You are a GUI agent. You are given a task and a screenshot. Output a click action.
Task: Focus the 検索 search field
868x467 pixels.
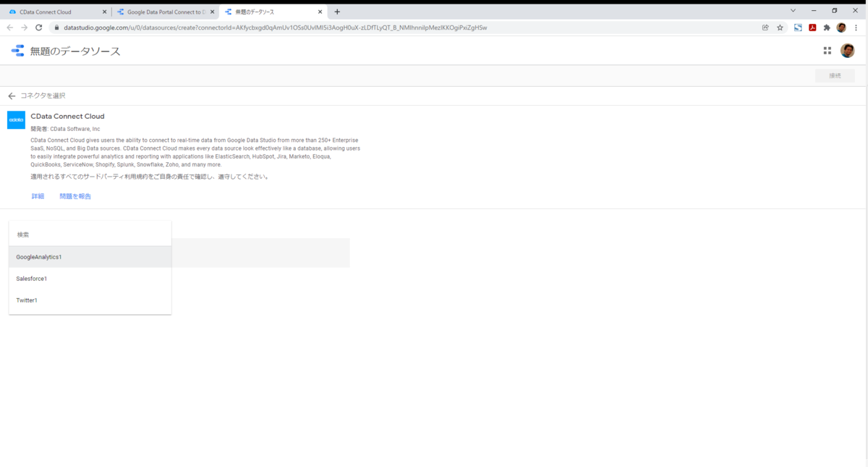point(90,235)
